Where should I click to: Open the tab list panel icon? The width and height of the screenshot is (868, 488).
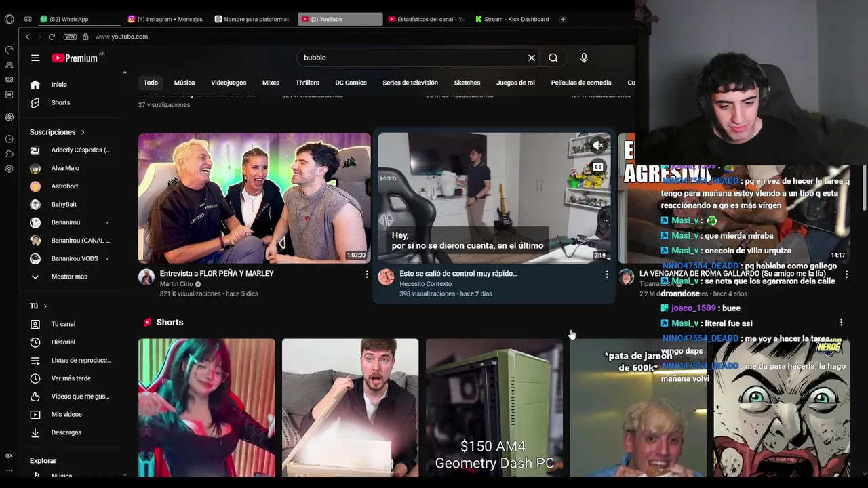tap(28, 19)
